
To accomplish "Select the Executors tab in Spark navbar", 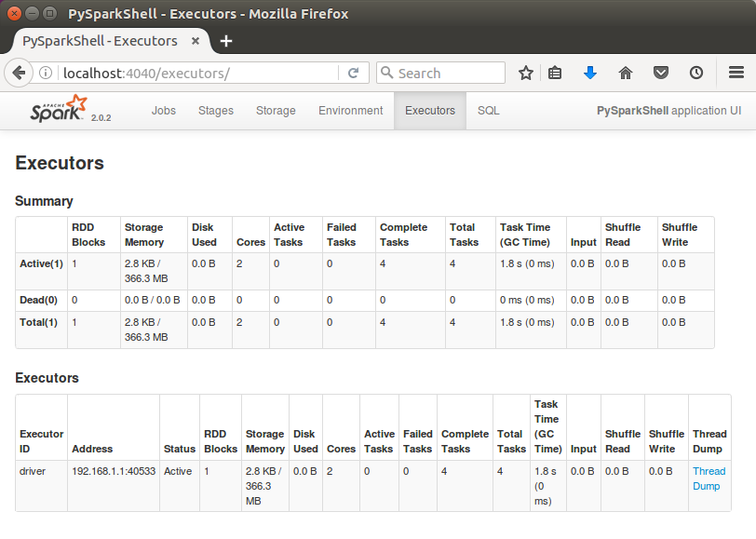I will tap(430, 111).
